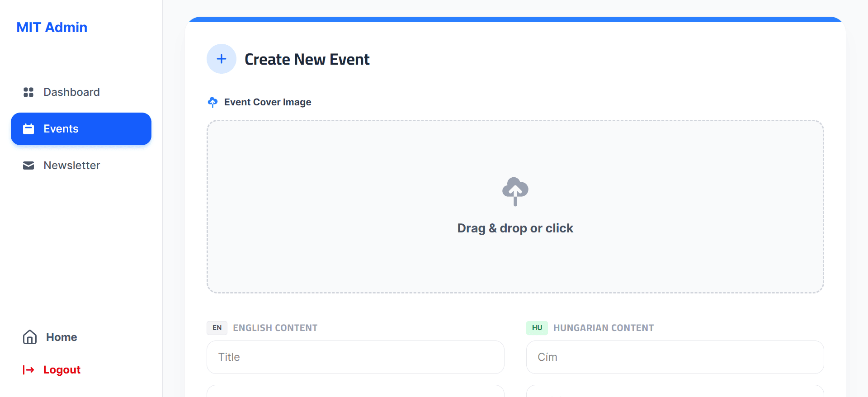Click the small cloud icon by Event Cover Image
This screenshot has height=397, width=868.
pos(212,102)
